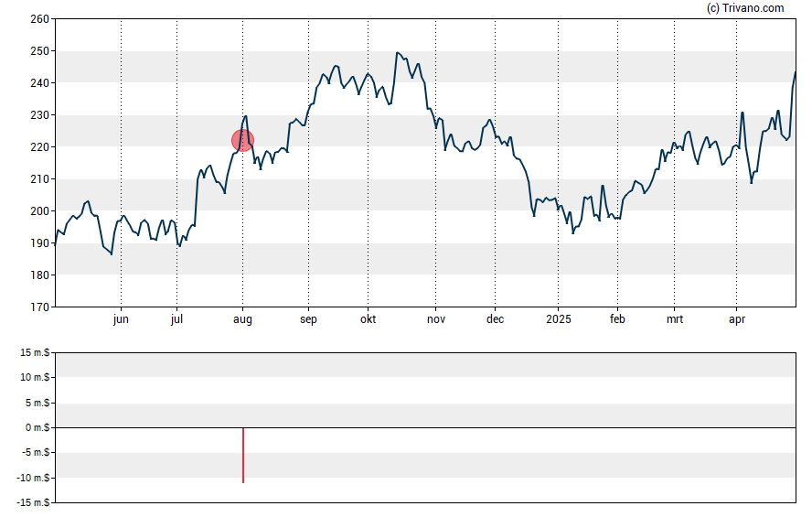Viewport: 812px width, 517px height.
Task: Click the 10 m.$ volume axis label
Action: (35, 377)
